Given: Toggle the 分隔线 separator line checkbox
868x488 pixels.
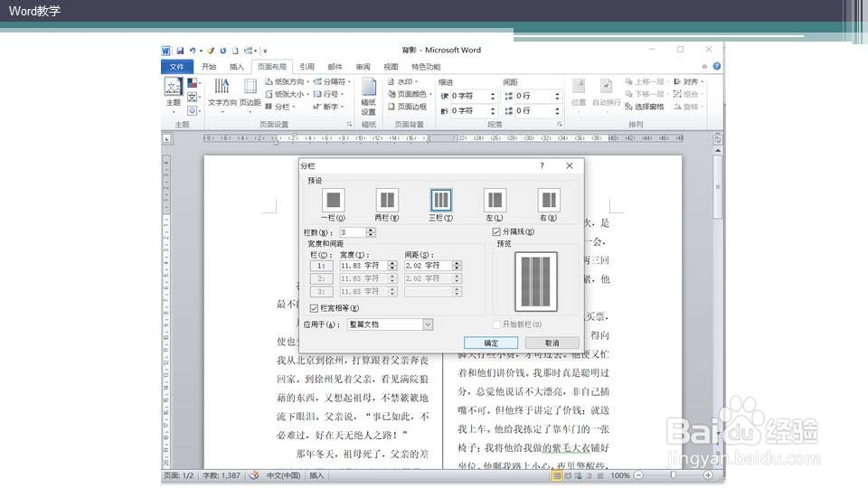Looking at the screenshot, I should [496, 232].
